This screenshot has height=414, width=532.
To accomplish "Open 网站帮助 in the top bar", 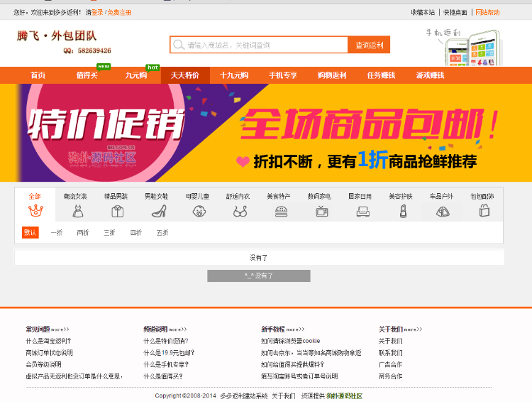I will [487, 13].
